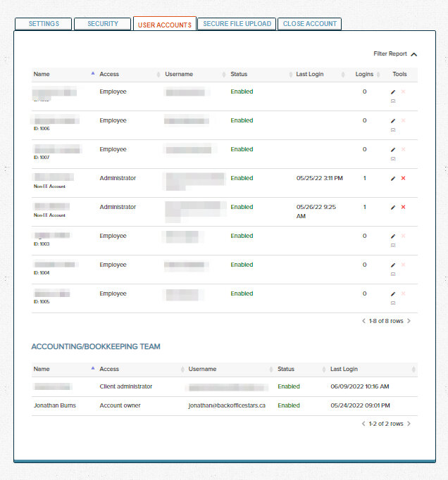Click the envelope icon for employee ID 1003
The image size is (448, 480).
click(393, 245)
